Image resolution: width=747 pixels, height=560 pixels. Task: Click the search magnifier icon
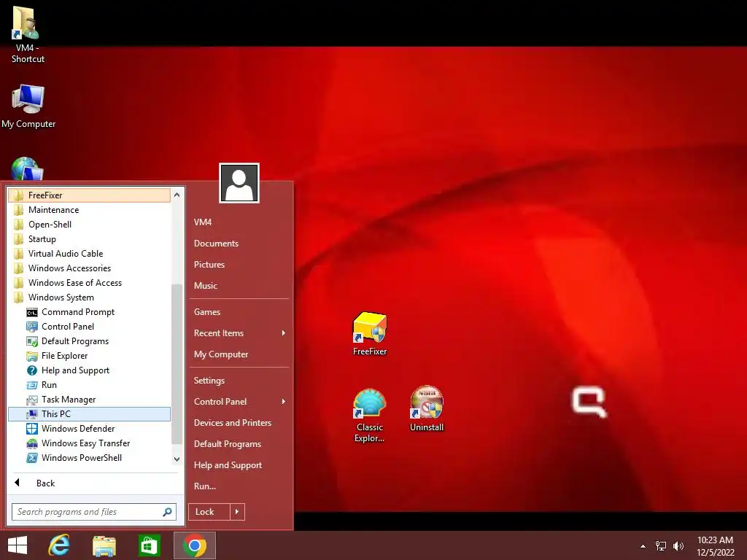coord(167,512)
